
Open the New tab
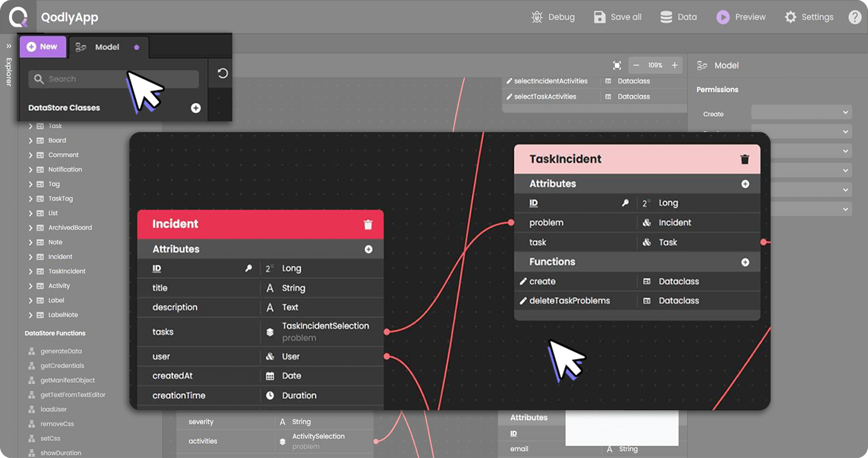coord(43,47)
